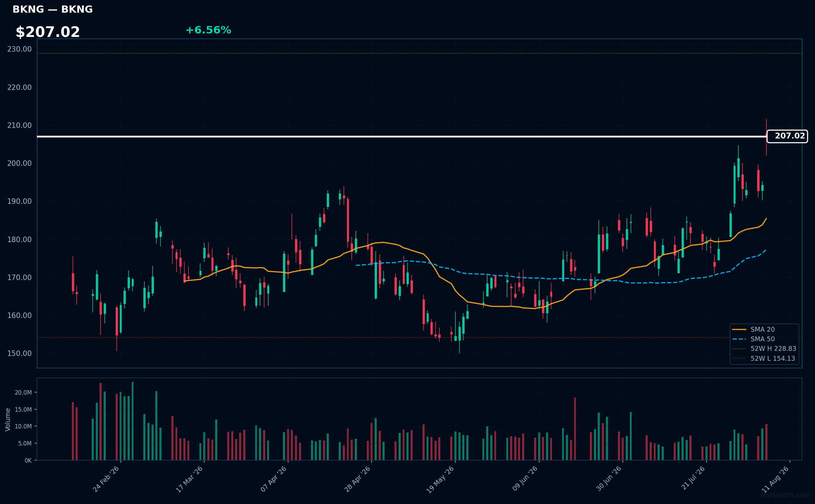
Task: Click the 200.00 price axis label
Action: [20, 163]
